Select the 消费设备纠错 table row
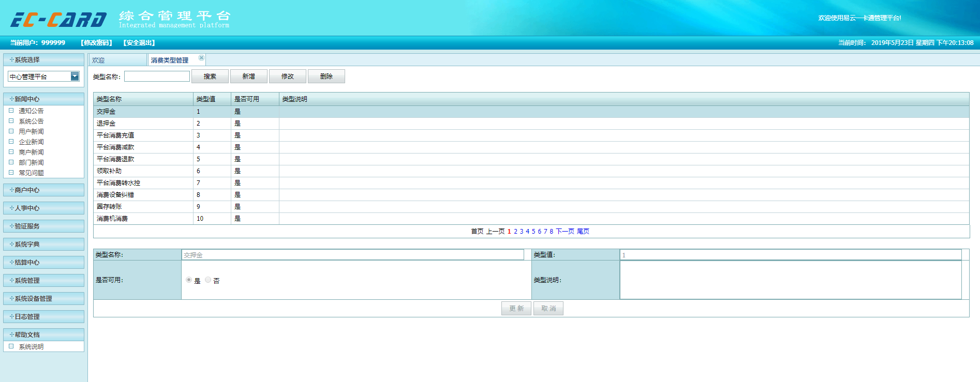Viewport: 980px width, 382px height. click(x=531, y=195)
